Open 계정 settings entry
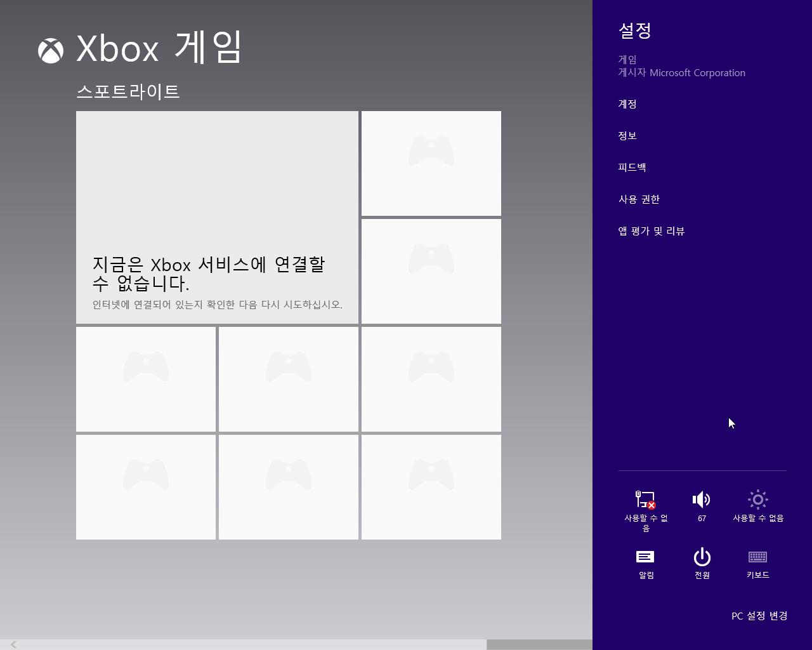The image size is (812, 650). click(x=627, y=104)
